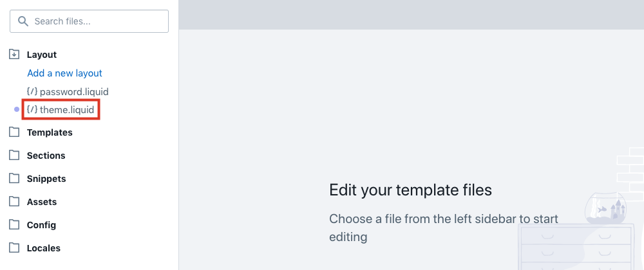
Task: Click the Snippets folder icon
Action: [14, 178]
